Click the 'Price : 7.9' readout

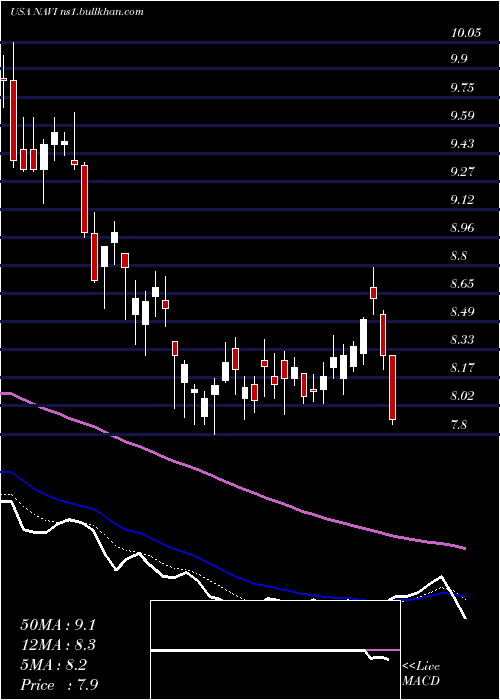pos(59,684)
